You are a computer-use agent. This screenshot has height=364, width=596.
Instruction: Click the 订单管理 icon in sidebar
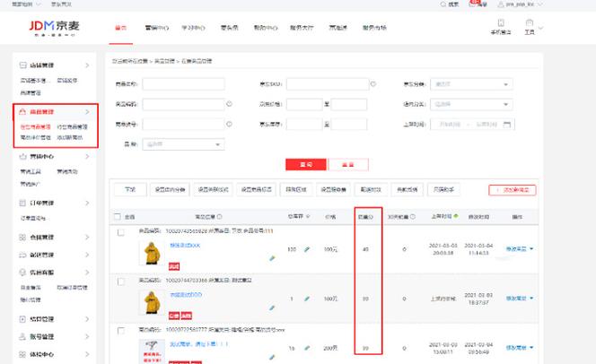point(22,203)
